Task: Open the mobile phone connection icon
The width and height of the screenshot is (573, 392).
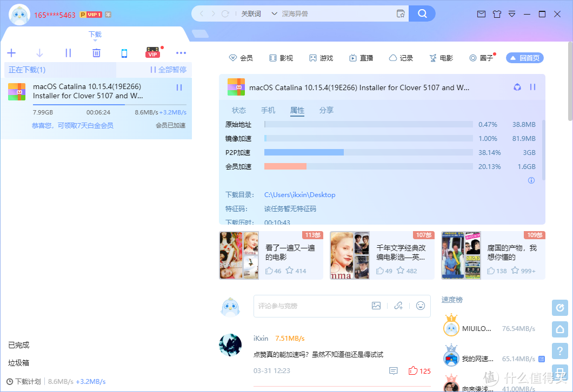Action: click(124, 53)
